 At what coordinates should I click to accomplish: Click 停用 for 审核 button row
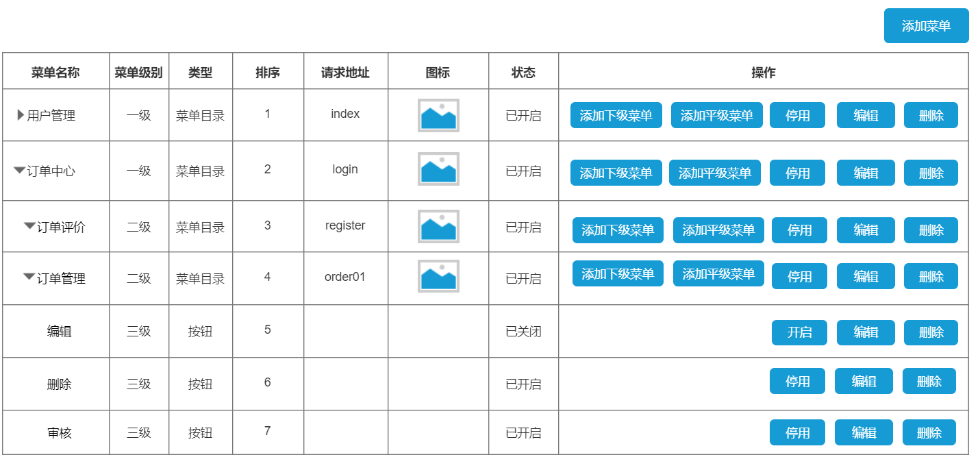click(797, 432)
